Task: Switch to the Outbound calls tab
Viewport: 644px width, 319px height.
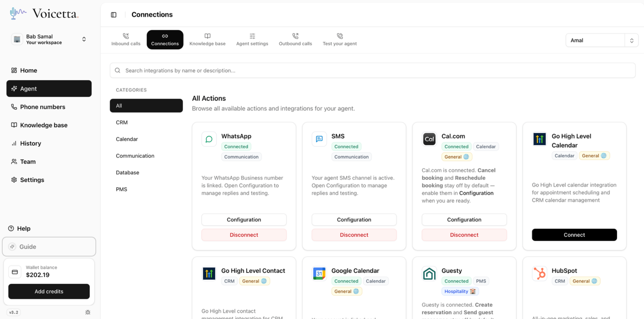Action: (x=295, y=40)
